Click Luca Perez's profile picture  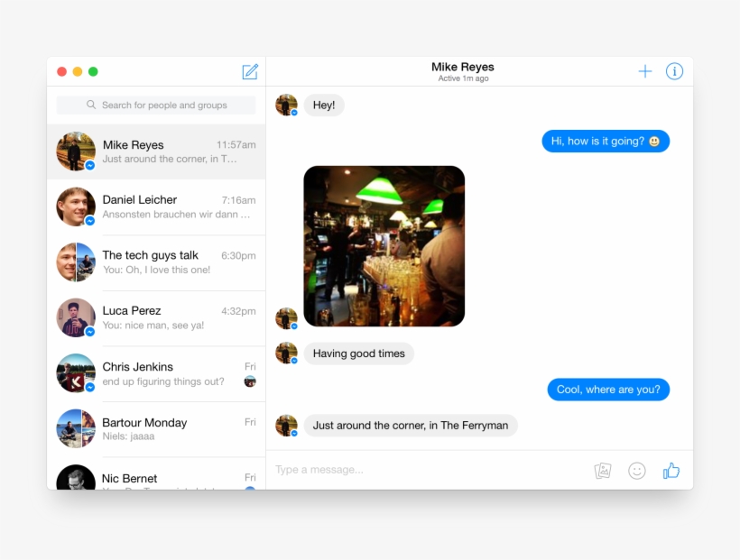(x=76, y=317)
